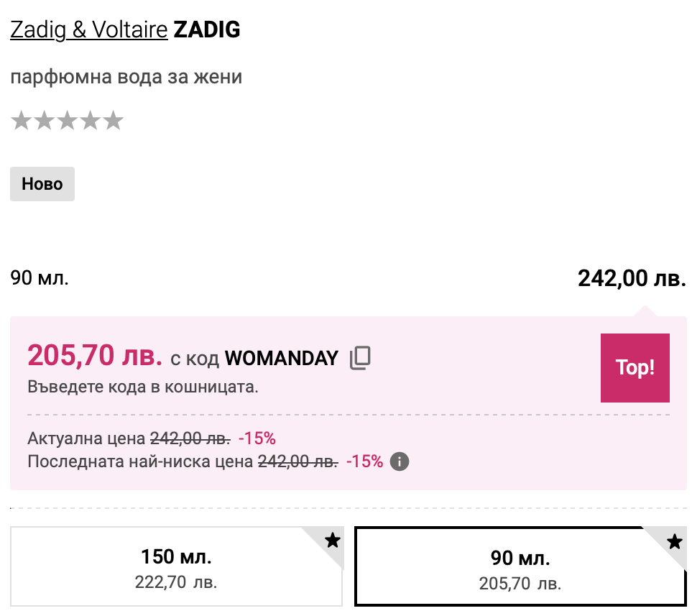Image resolution: width=692 pixels, height=616 pixels.
Task: Click star badge on 150 мл. option
Action: [332, 541]
